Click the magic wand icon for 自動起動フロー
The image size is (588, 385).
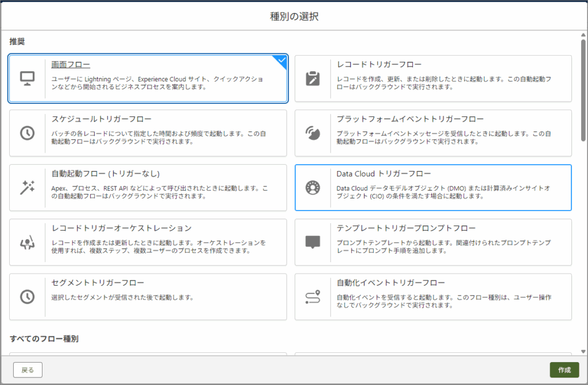[27, 187]
